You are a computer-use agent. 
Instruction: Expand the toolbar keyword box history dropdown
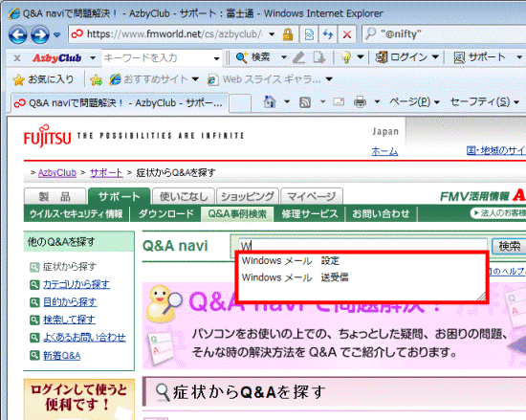217,58
